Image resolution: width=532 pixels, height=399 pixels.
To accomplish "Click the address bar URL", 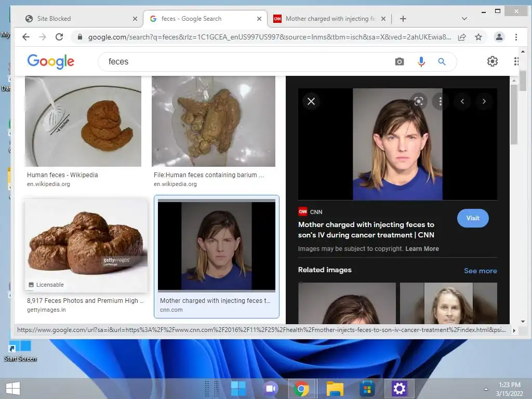I will click(x=270, y=37).
